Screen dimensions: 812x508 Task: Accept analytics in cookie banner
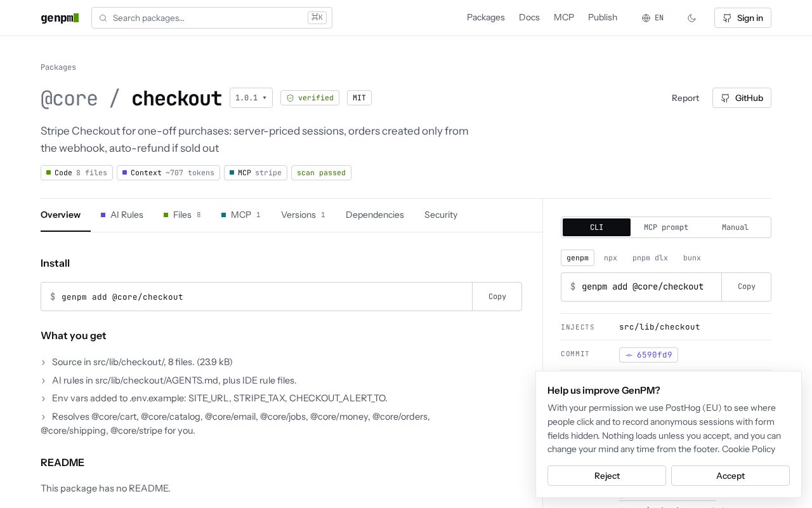(730, 476)
